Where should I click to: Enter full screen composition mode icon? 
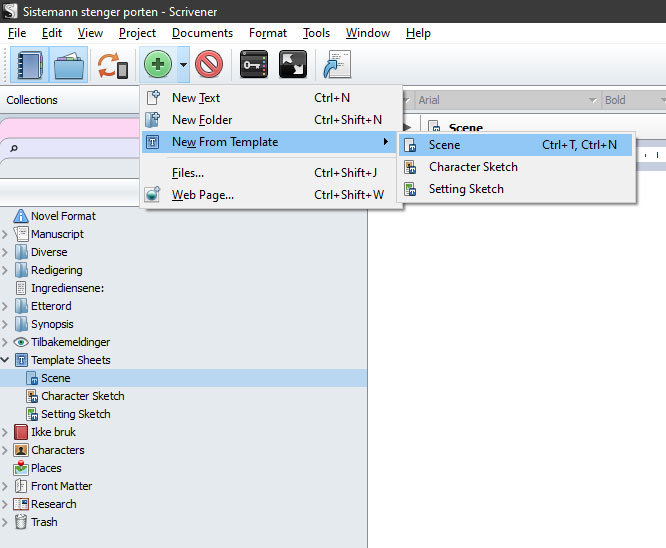[293, 65]
